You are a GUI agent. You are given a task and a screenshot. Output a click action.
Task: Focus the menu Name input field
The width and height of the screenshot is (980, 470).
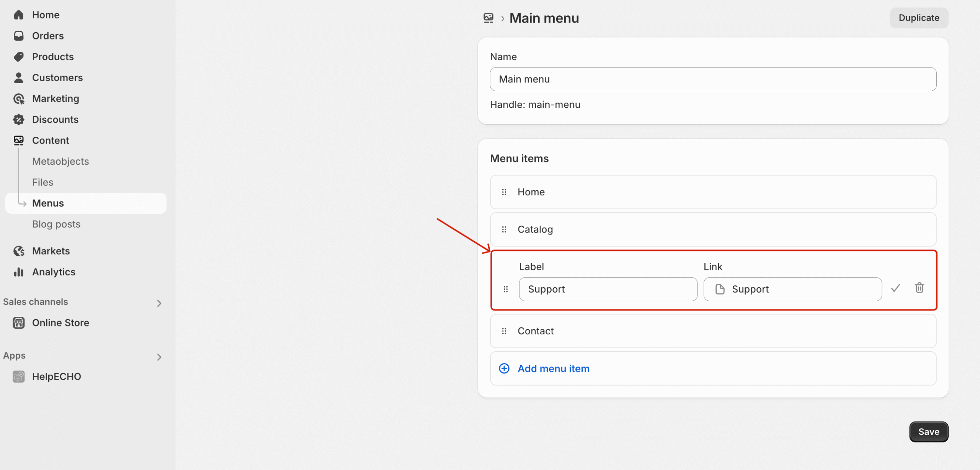pyautogui.click(x=713, y=79)
